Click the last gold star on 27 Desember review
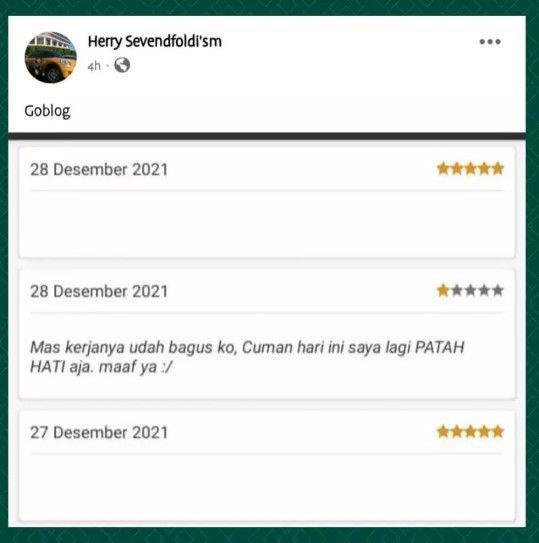Screen dimensions: 539x543 [497, 432]
